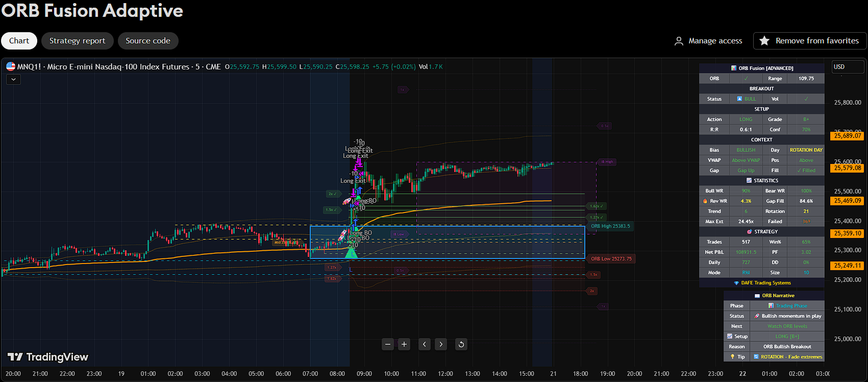Click the ORB High 25383.5 label

[610, 226]
